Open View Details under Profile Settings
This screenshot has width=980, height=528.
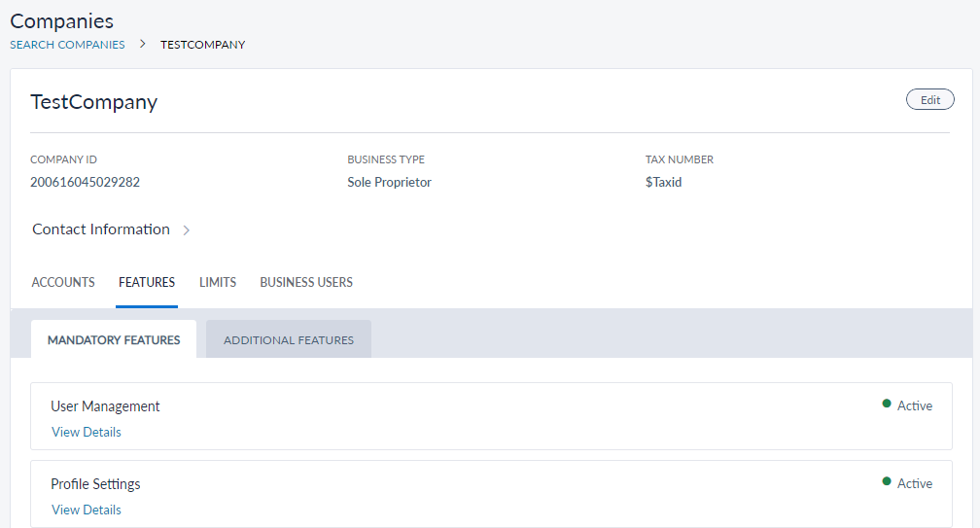[87, 510]
